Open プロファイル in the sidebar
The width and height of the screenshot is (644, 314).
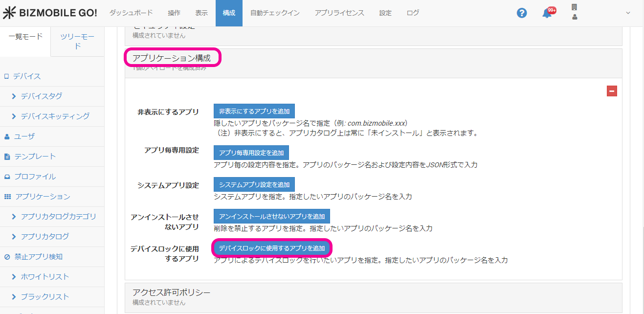(x=35, y=177)
